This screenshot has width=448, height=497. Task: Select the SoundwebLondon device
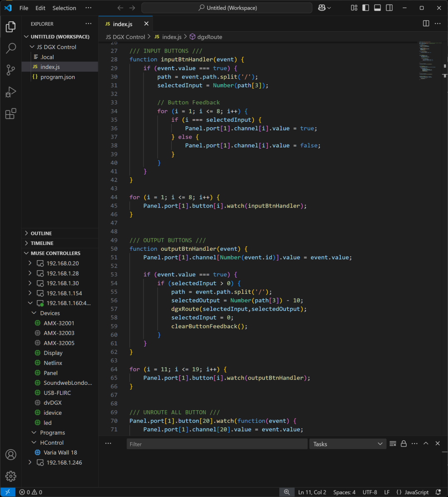pos(68,383)
